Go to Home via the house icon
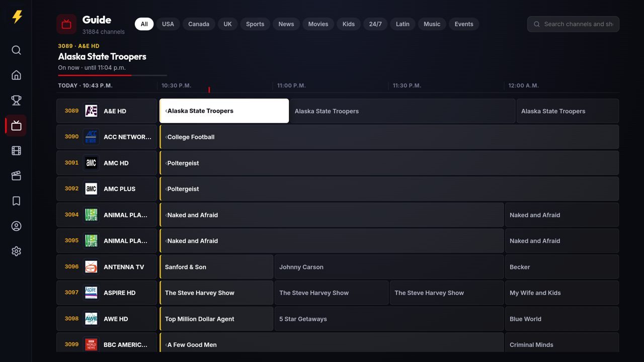This screenshot has height=362, width=644. [16, 75]
